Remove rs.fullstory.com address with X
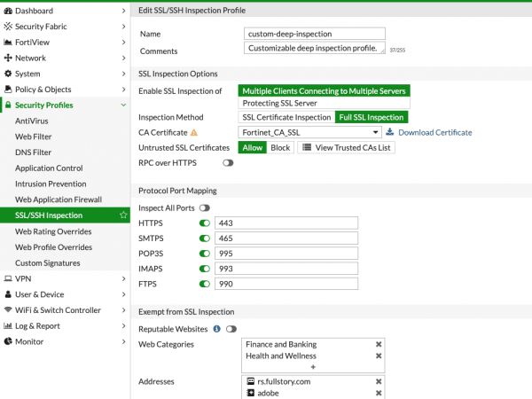The width and height of the screenshot is (532, 399). (379, 381)
